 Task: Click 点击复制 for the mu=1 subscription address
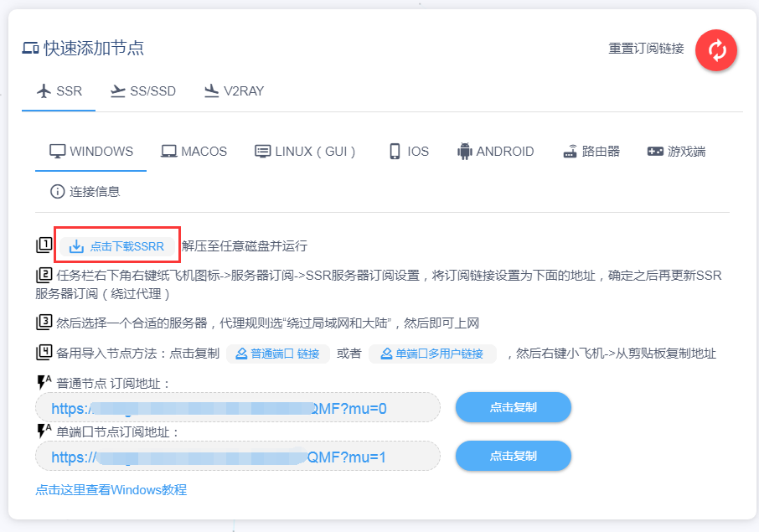point(513,456)
